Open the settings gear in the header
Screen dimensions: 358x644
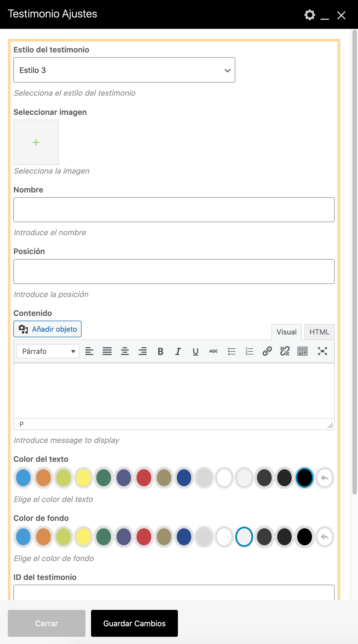coord(310,15)
